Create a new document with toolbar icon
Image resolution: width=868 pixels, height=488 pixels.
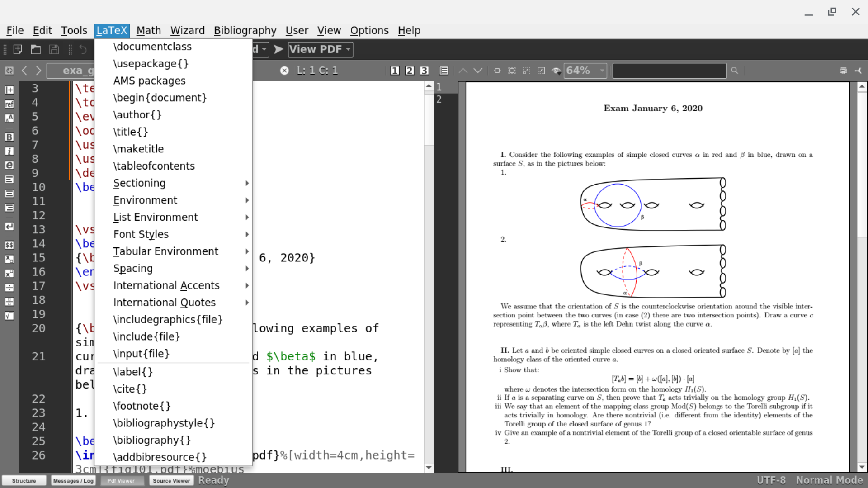pyautogui.click(x=18, y=49)
